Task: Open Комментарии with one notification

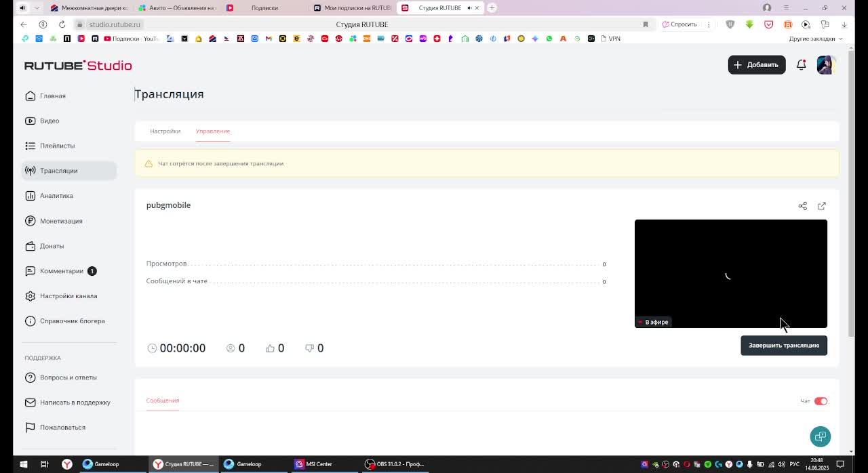Action: 60,271
